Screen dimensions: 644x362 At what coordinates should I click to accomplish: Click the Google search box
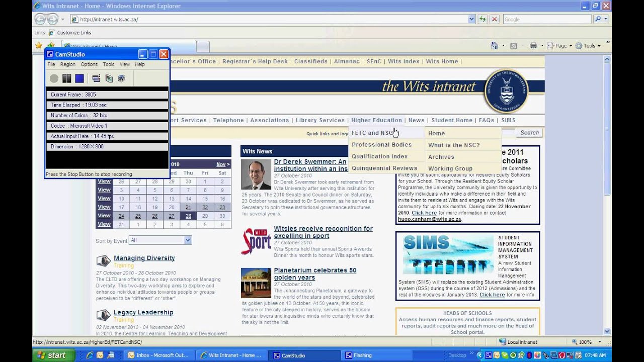pos(547,20)
